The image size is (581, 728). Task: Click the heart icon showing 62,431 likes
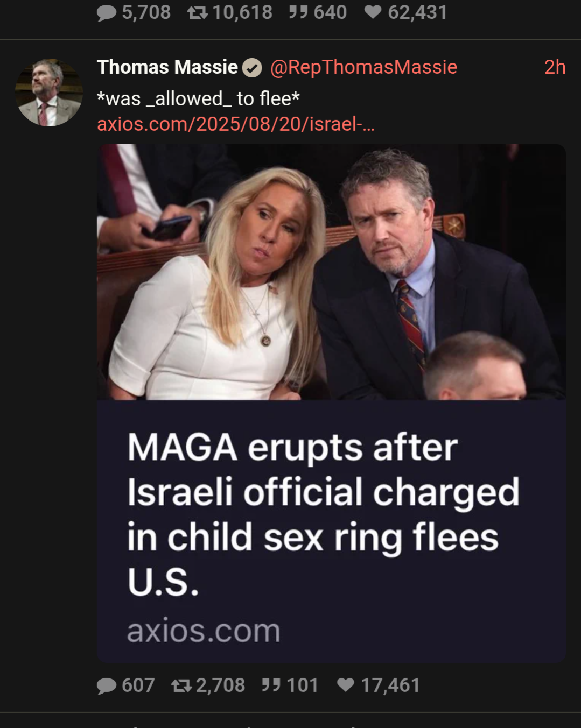pos(373,12)
